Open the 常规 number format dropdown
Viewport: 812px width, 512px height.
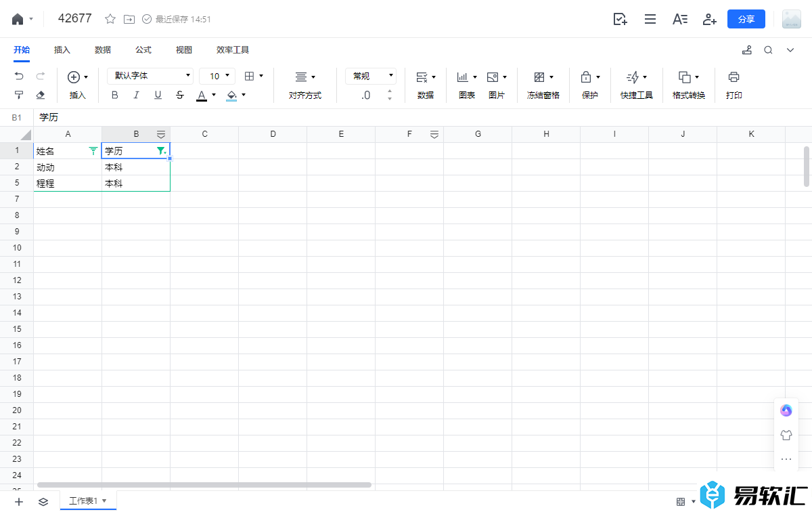coord(371,76)
